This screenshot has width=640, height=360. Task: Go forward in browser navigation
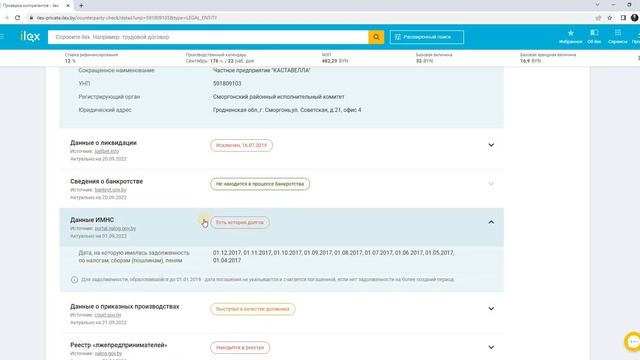coord(6,18)
